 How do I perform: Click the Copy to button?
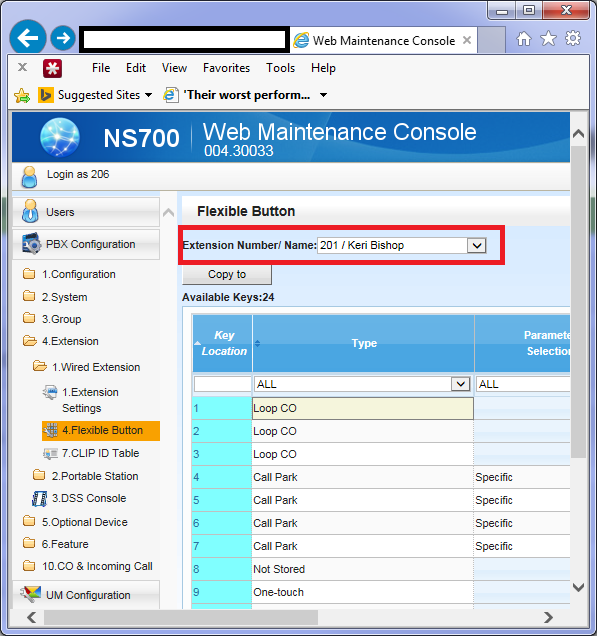[227, 275]
